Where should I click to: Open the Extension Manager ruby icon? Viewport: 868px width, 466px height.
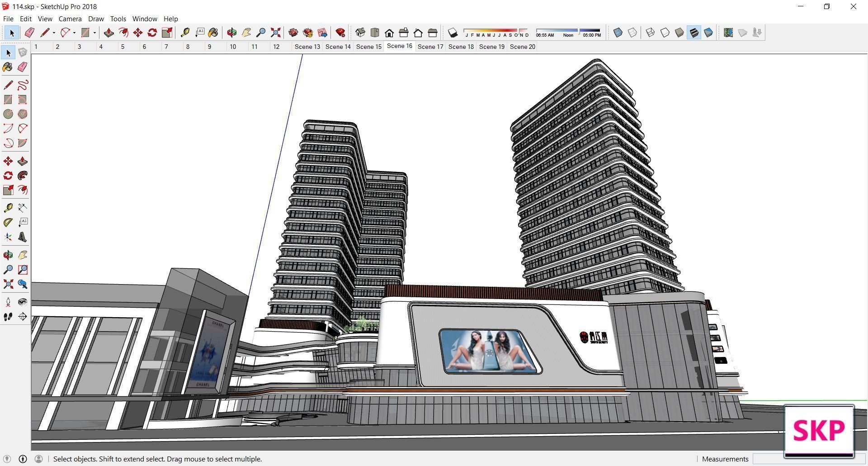pyautogui.click(x=340, y=33)
